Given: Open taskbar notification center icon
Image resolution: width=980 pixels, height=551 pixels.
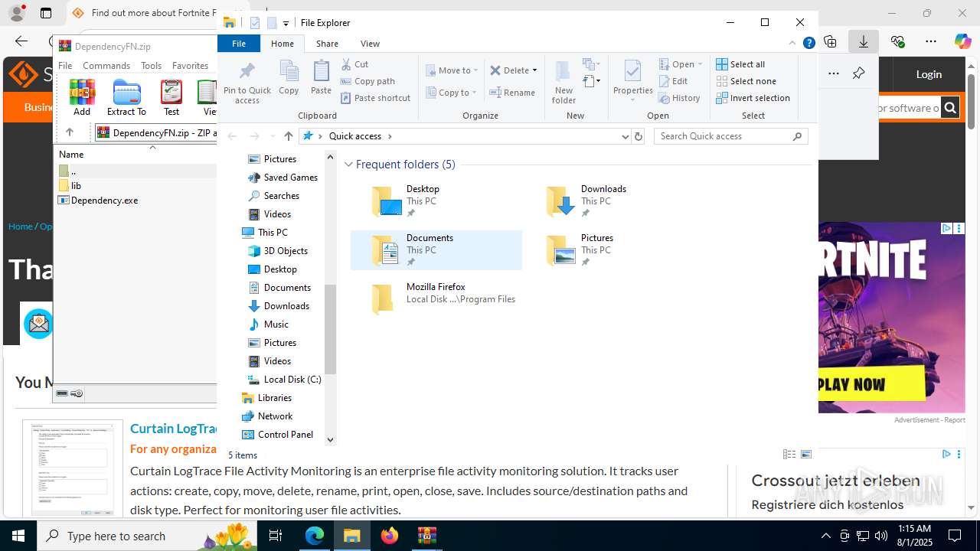Looking at the screenshot, I should click(x=955, y=536).
